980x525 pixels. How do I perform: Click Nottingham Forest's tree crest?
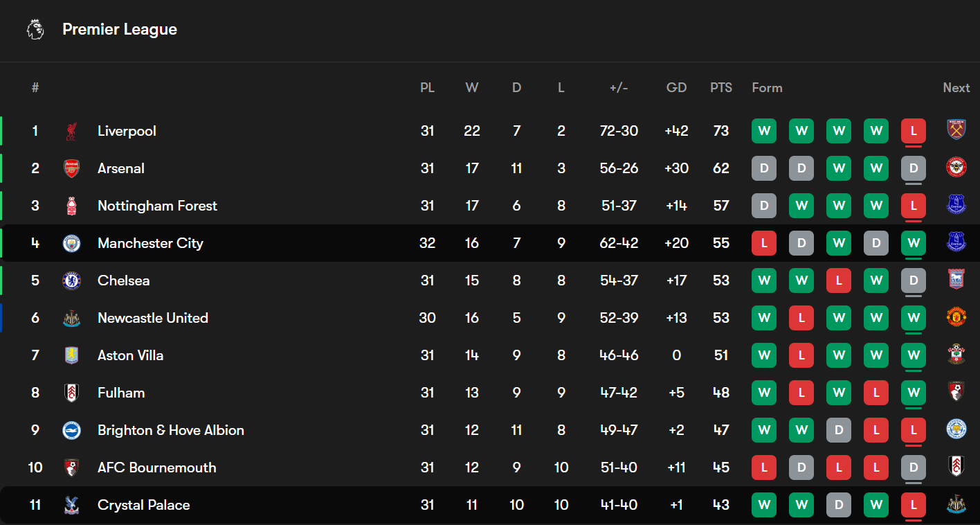(71, 206)
